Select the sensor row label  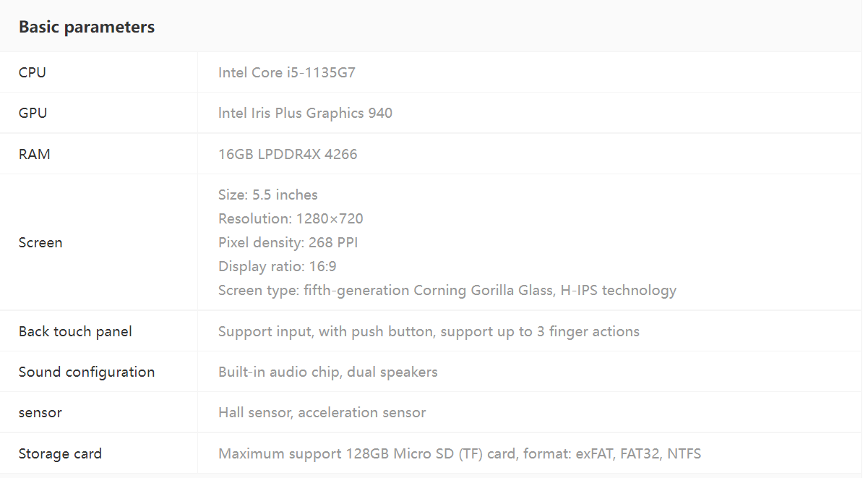[x=40, y=412]
